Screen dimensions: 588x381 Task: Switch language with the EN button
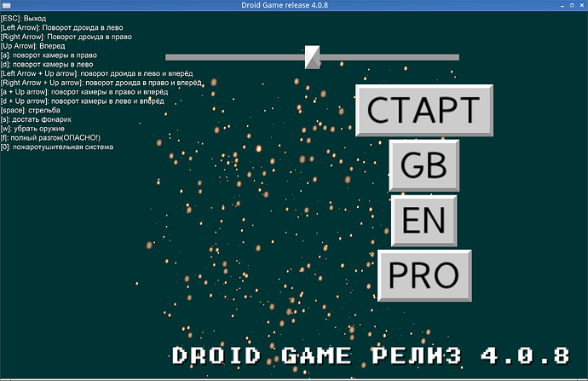tap(424, 220)
